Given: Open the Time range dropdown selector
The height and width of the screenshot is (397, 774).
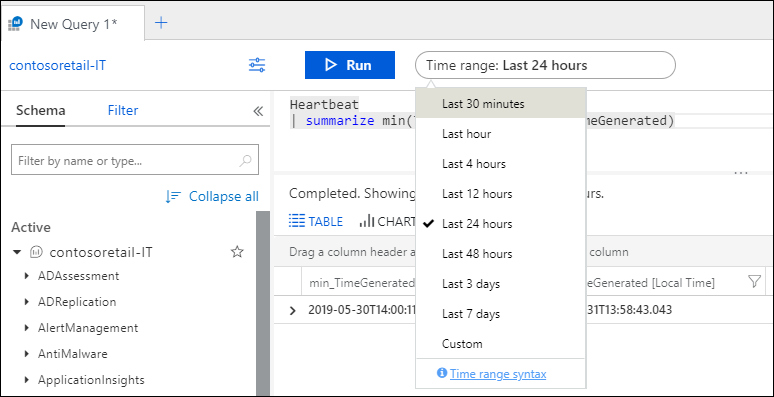Looking at the screenshot, I should pos(545,65).
